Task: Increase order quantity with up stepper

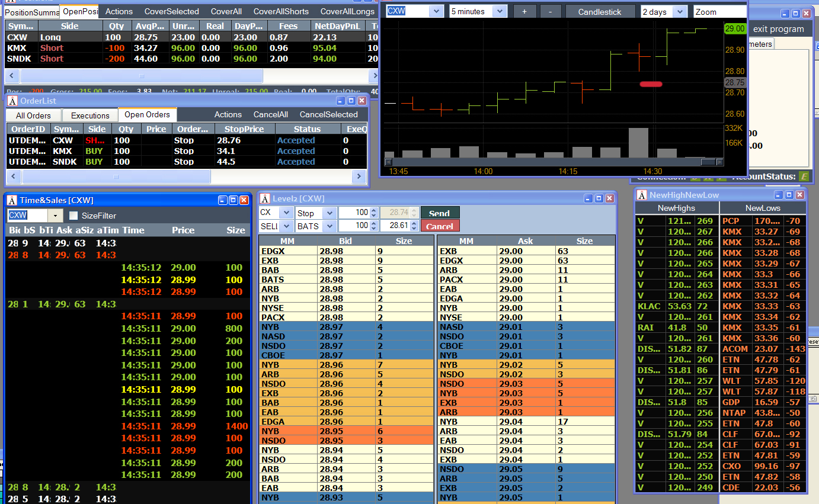Action: (x=373, y=210)
